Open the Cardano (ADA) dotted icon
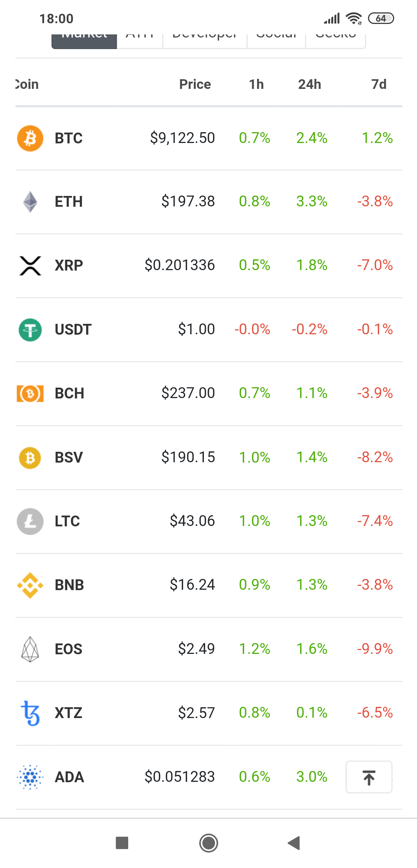Screen dimensions: 417x868 point(30,777)
